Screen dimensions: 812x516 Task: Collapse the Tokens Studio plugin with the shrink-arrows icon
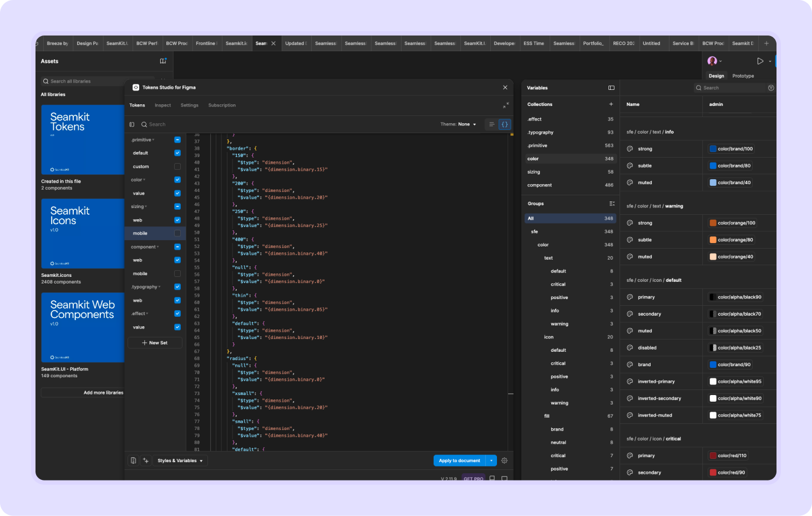[505, 105]
